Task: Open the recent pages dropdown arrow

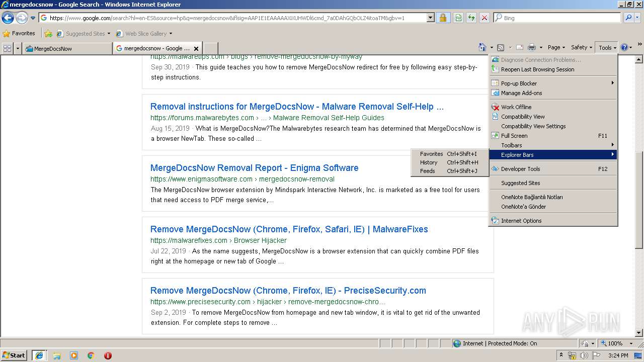Action: pyautogui.click(x=33, y=18)
